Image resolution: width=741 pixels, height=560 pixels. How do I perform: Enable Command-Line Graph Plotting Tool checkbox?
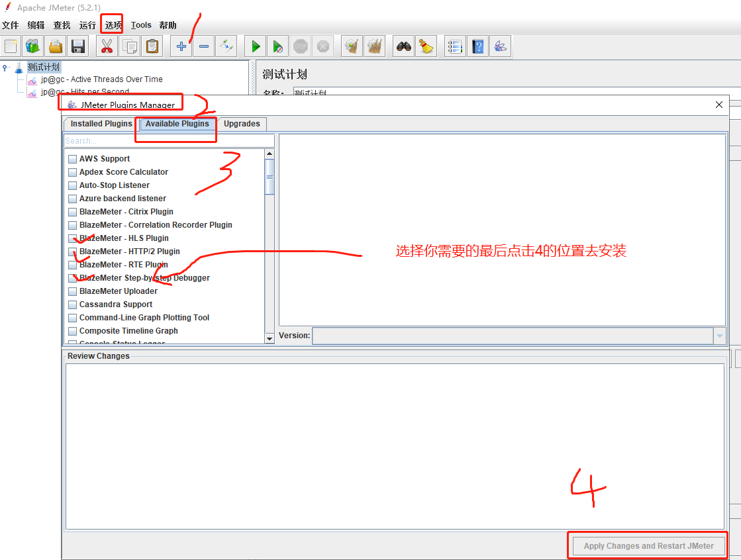click(72, 318)
